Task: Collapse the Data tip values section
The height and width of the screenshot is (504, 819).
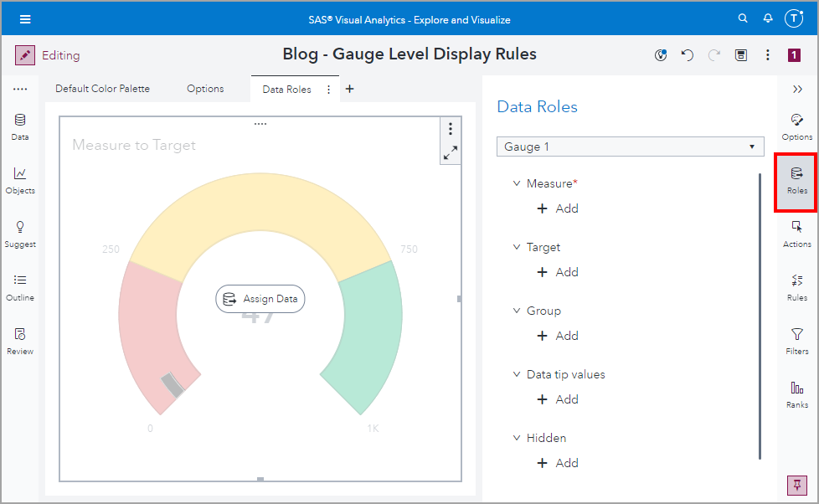Action: [x=516, y=374]
